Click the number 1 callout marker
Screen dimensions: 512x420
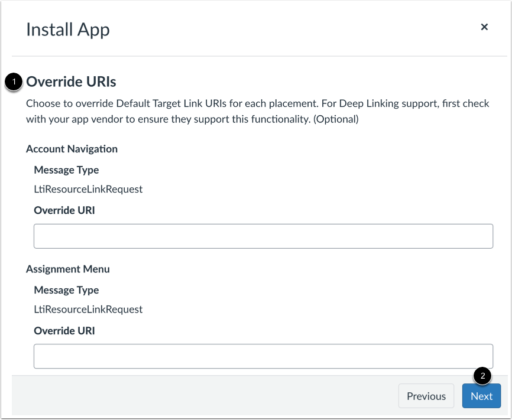13,82
